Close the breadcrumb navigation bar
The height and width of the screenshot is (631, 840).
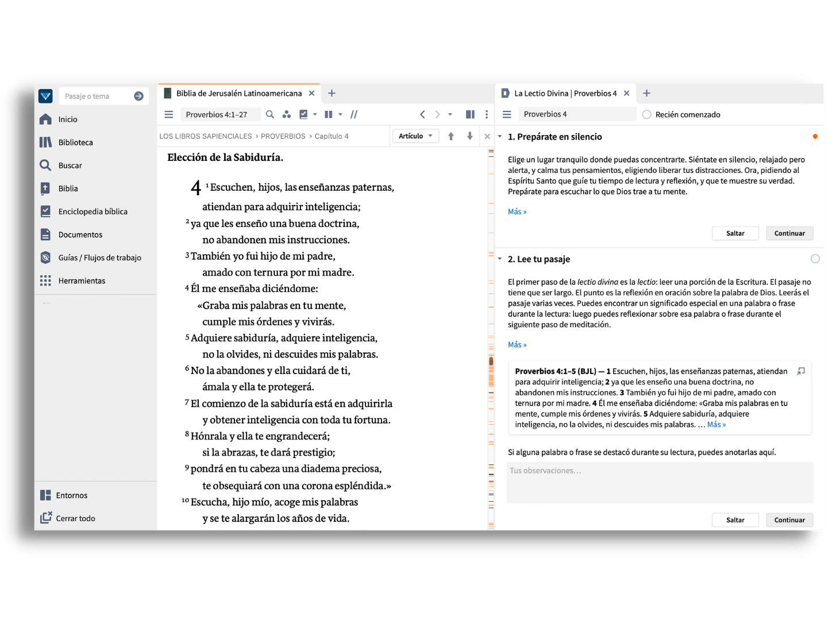(x=487, y=136)
